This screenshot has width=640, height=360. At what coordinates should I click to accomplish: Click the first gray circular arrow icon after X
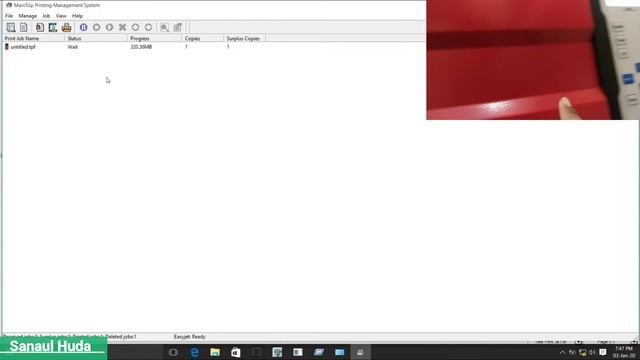pos(136,27)
